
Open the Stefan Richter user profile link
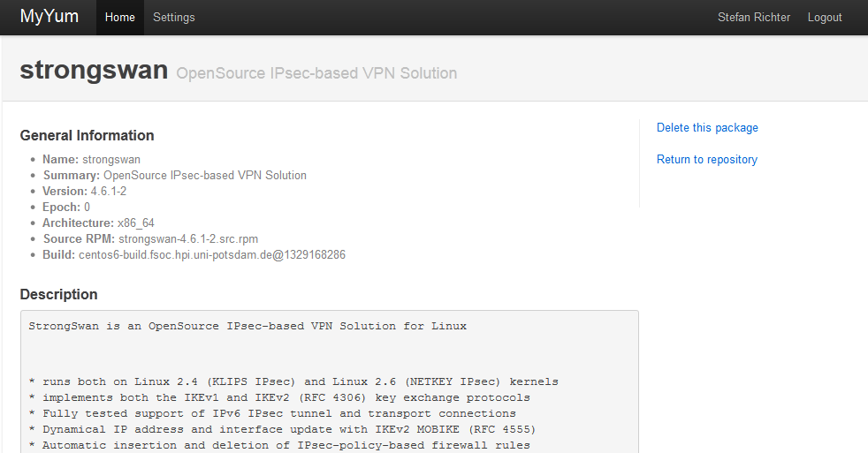click(x=753, y=17)
